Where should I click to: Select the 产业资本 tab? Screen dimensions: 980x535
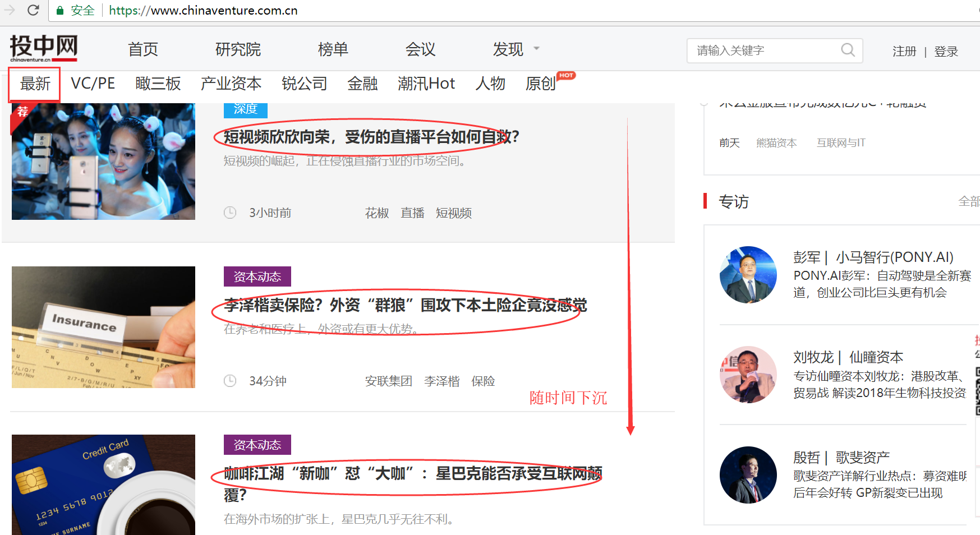231,84
